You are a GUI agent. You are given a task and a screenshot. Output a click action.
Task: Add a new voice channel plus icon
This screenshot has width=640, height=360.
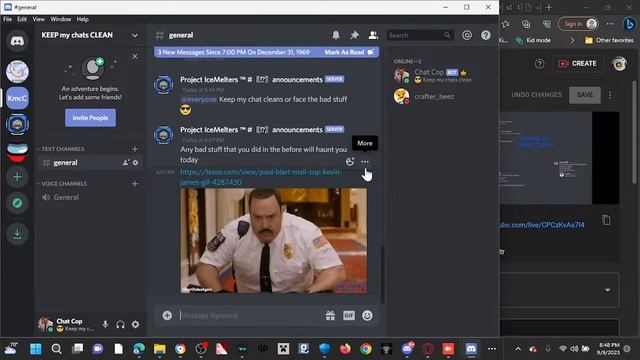pos(135,184)
